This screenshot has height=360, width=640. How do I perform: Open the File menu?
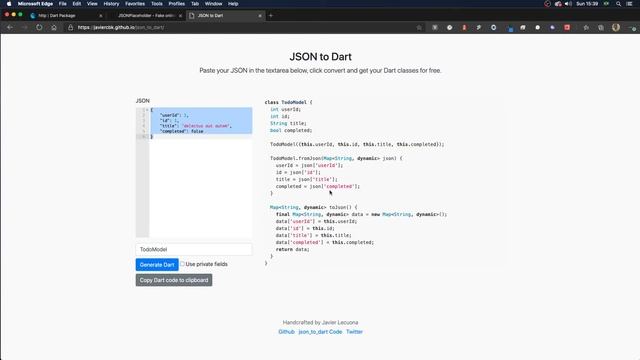(62, 4)
